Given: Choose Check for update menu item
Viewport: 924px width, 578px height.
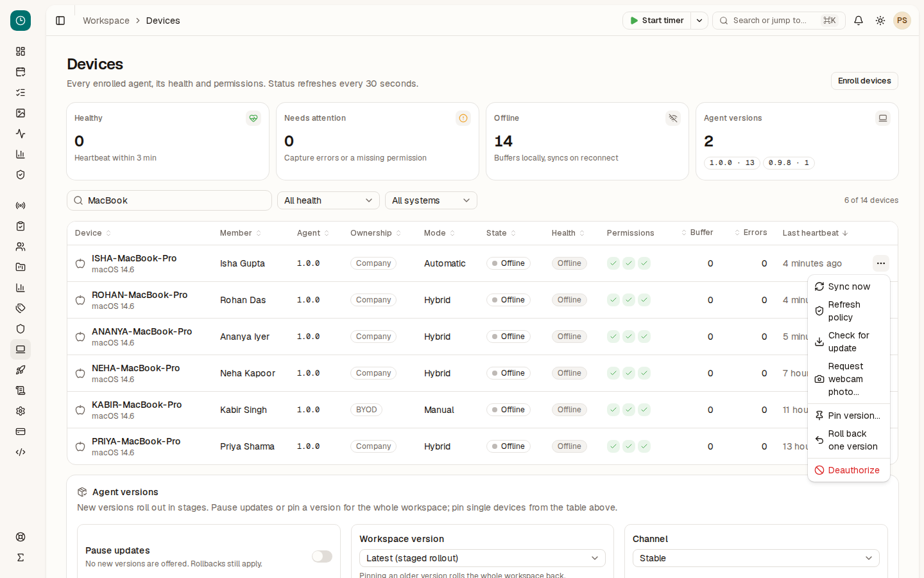Looking at the screenshot, I should tap(849, 342).
